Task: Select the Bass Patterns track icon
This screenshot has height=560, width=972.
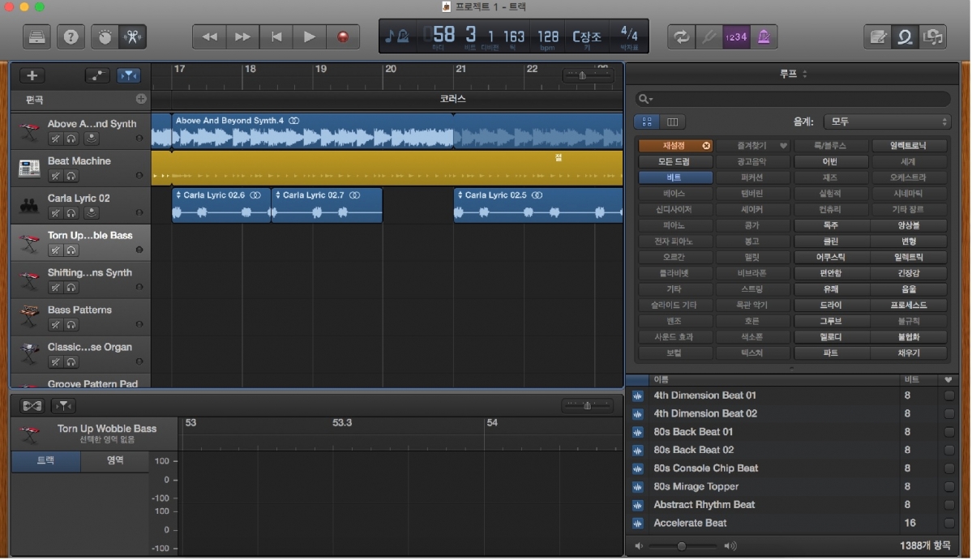Action: (x=29, y=317)
